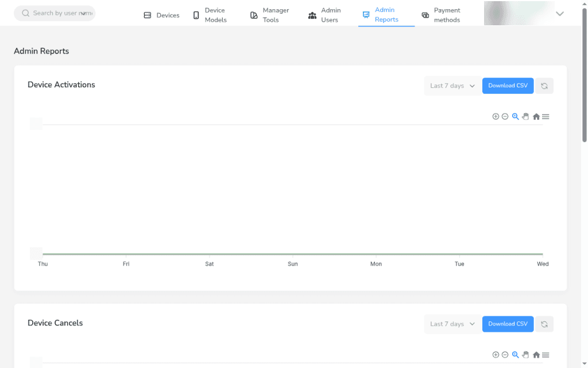Refresh the Device Activations report
This screenshot has height=368, width=588.
[544, 86]
